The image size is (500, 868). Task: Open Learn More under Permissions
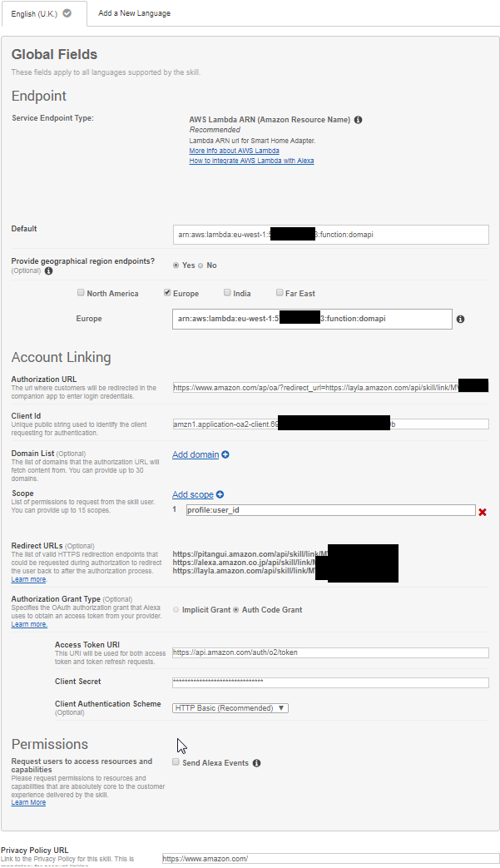click(29, 802)
